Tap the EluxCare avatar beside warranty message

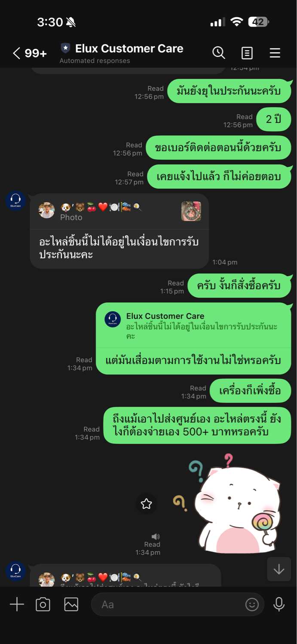[x=15, y=201]
